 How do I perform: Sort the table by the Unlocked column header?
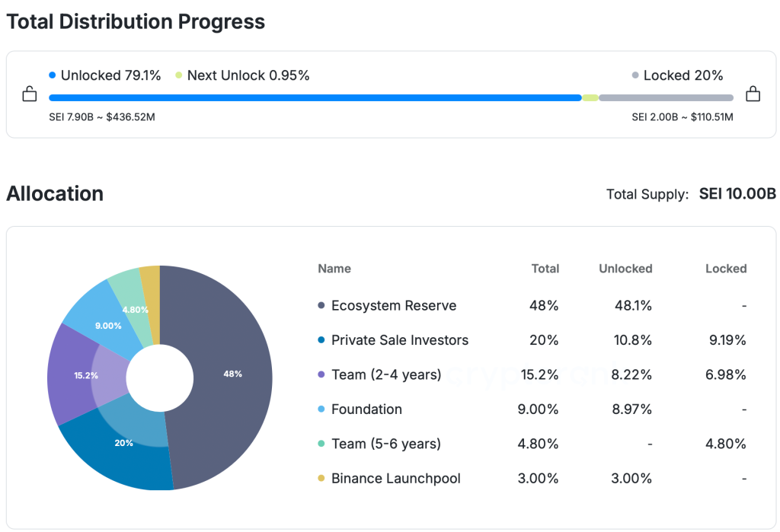tap(625, 269)
